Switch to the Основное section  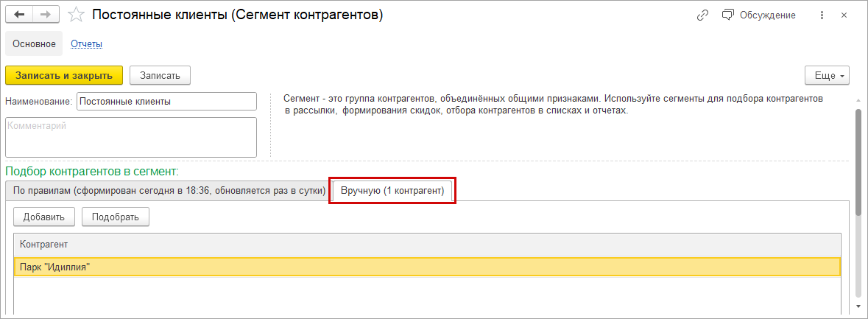pos(34,43)
